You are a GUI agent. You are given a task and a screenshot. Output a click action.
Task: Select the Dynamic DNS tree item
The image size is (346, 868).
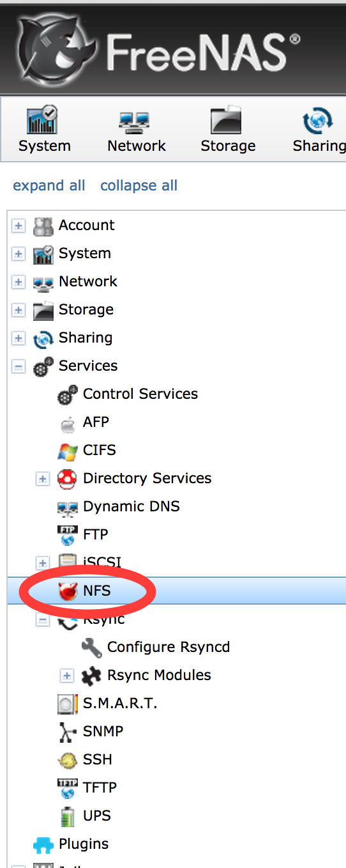(x=131, y=507)
